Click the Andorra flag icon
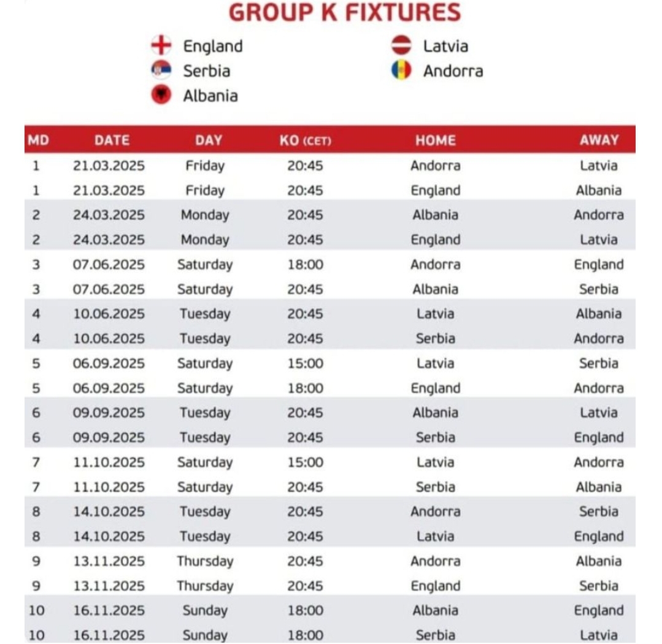The height and width of the screenshot is (644, 662). point(401,70)
